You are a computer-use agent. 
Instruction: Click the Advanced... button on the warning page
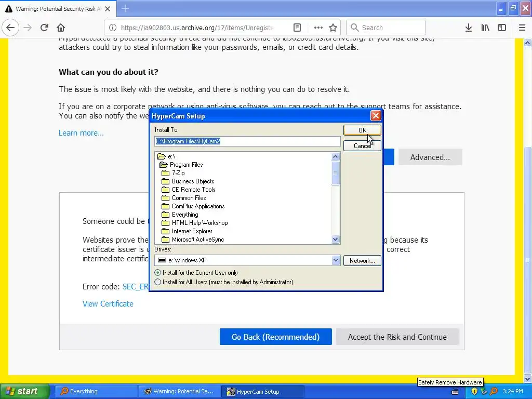tap(430, 157)
